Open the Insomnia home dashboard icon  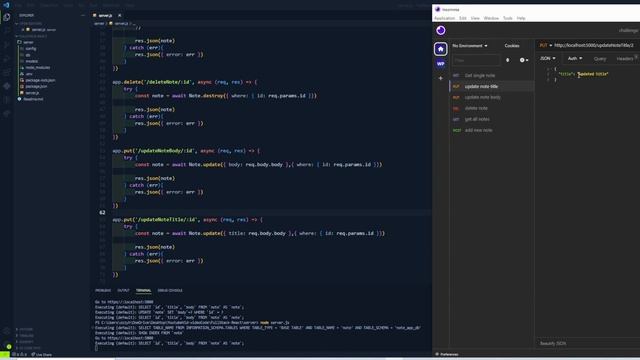(x=440, y=49)
